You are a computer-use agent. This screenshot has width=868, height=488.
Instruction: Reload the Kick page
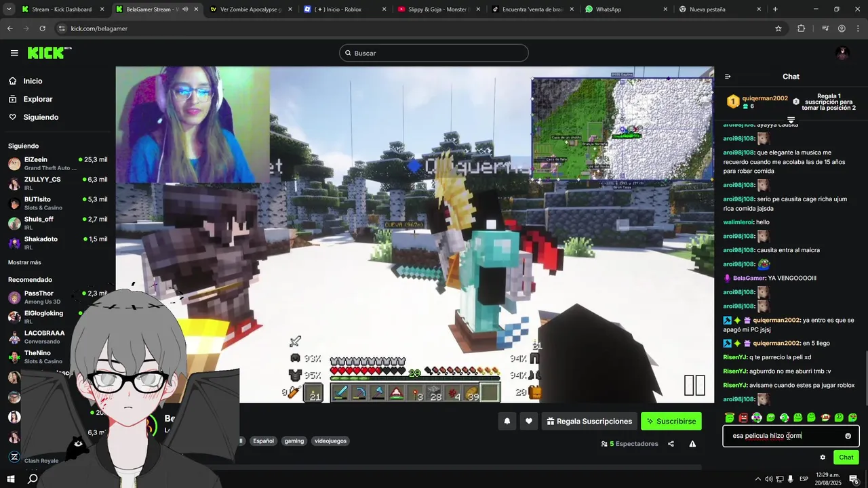point(42,28)
